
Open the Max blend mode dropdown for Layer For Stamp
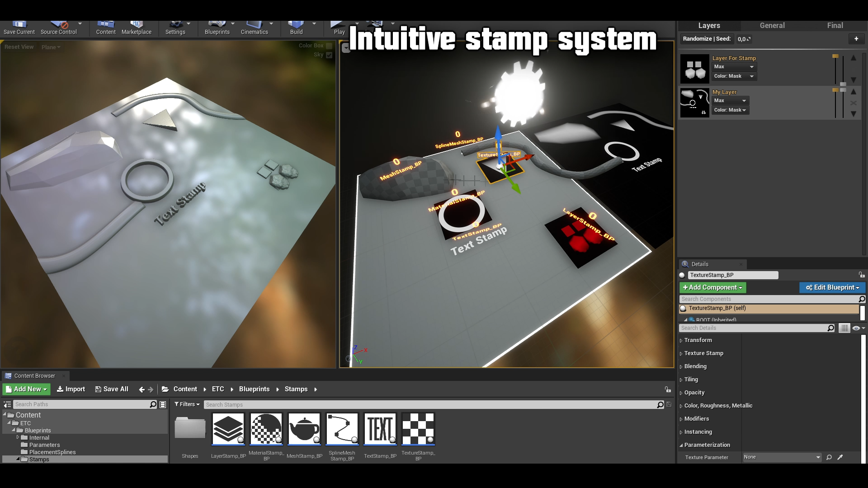click(733, 66)
